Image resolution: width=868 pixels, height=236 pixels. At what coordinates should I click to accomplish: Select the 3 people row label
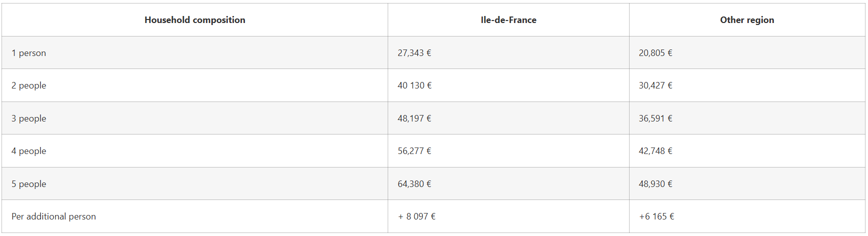point(29,118)
